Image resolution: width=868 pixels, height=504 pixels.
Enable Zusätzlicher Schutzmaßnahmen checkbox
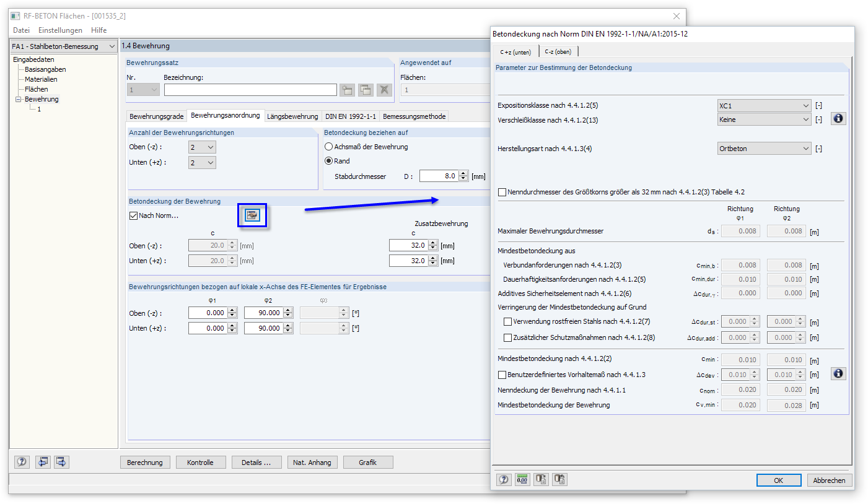[508, 337]
